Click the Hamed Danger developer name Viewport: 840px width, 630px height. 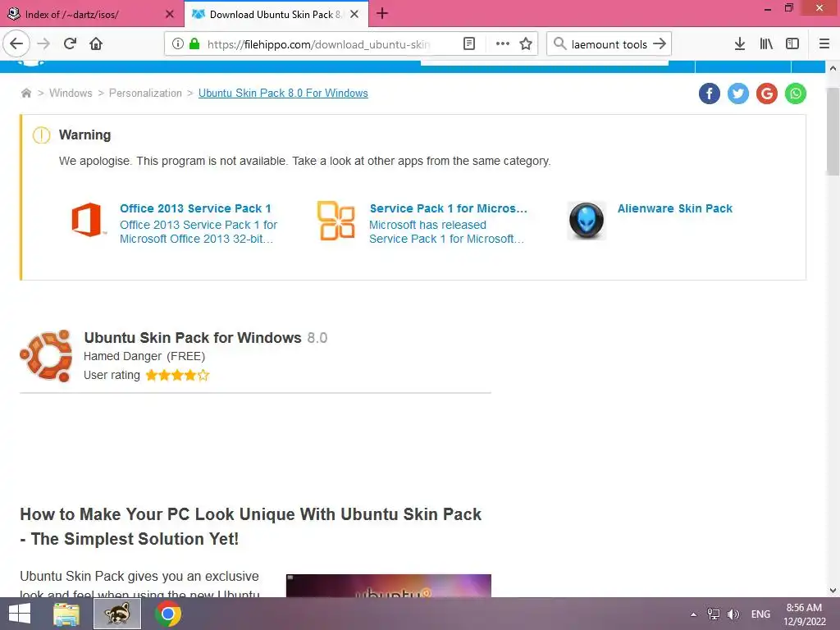[122, 356]
